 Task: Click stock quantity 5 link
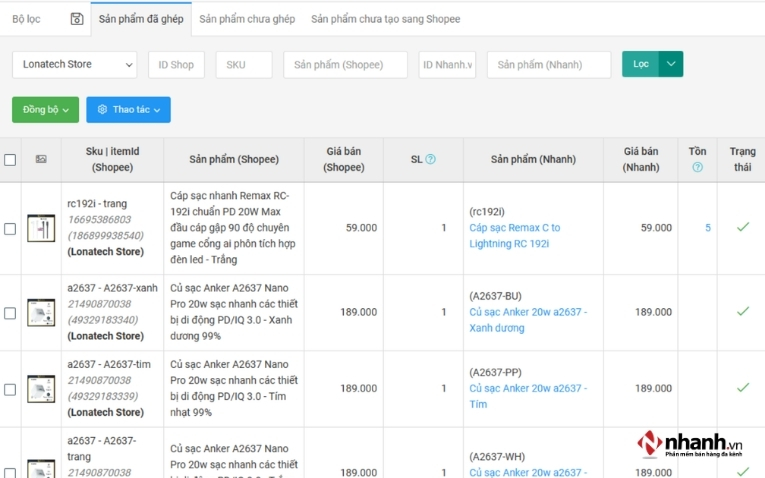point(707,228)
